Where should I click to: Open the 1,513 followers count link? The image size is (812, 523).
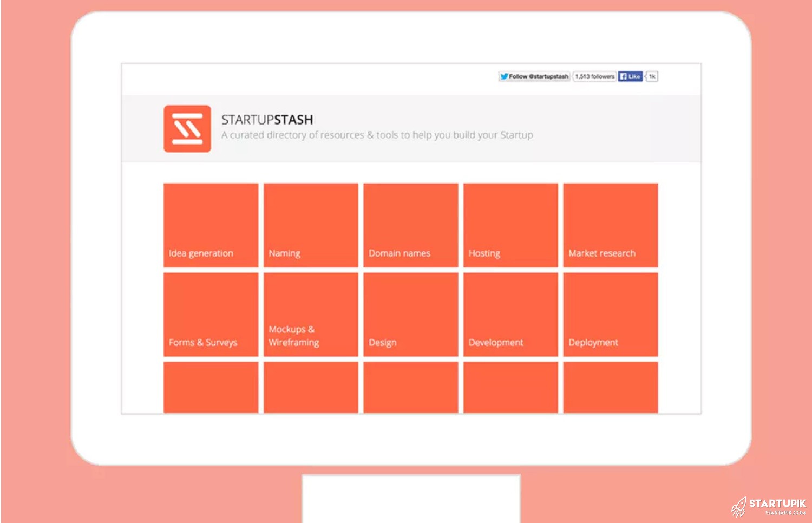[594, 76]
